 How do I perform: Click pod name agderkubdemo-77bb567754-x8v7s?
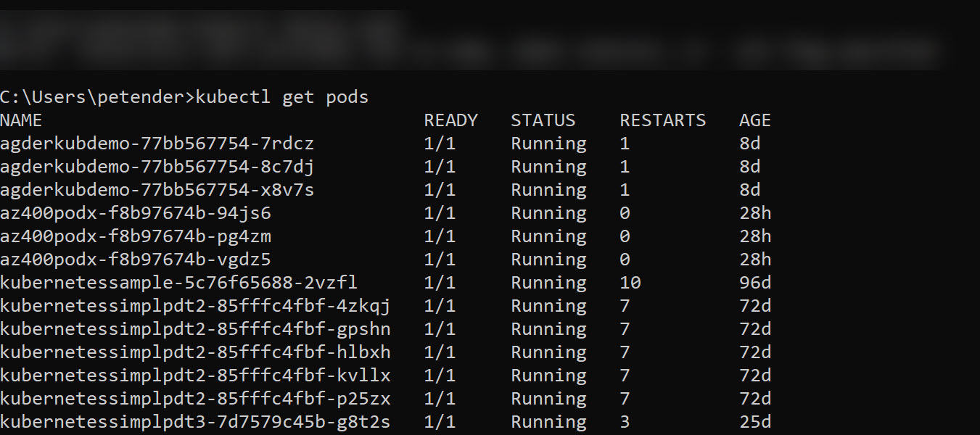click(x=157, y=190)
